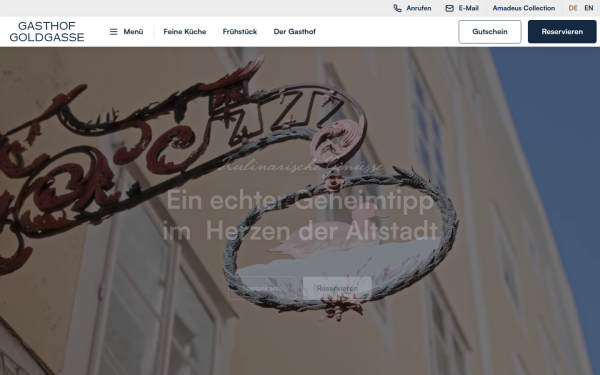
Task: Open the Menü label
Action: [x=133, y=32]
